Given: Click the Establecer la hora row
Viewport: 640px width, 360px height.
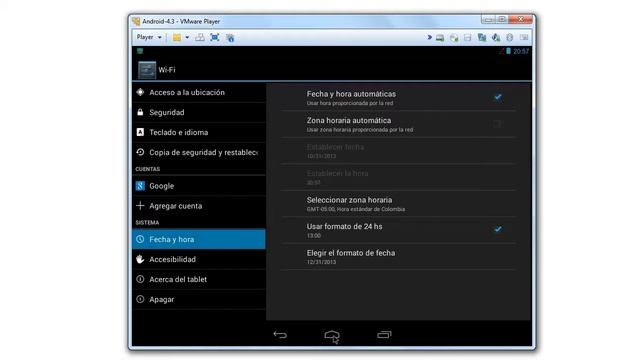Looking at the screenshot, I should click(x=398, y=177).
